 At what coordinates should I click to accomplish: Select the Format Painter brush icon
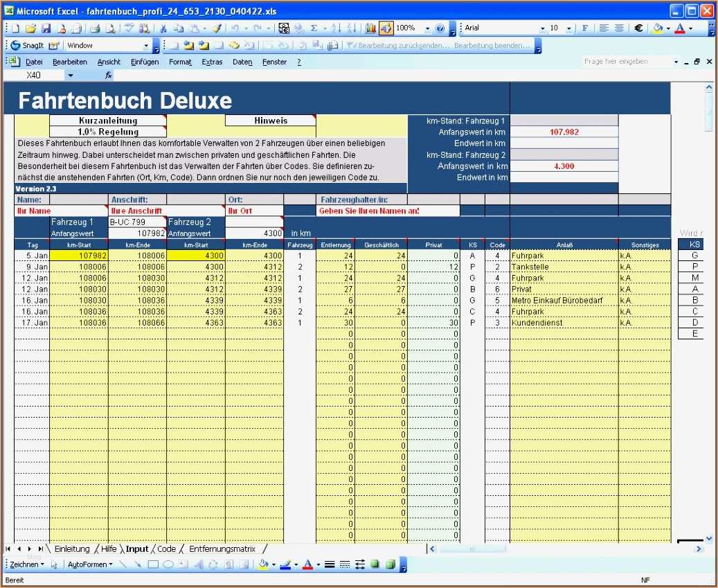tap(216, 28)
